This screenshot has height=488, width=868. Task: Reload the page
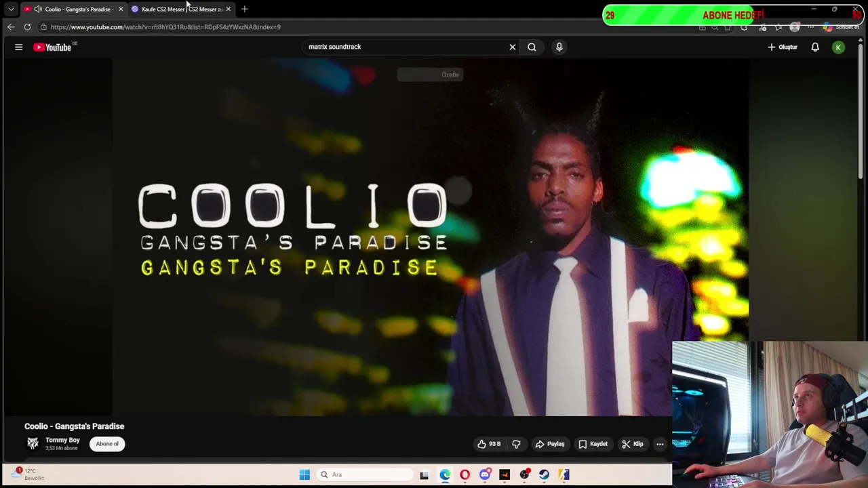point(27,27)
